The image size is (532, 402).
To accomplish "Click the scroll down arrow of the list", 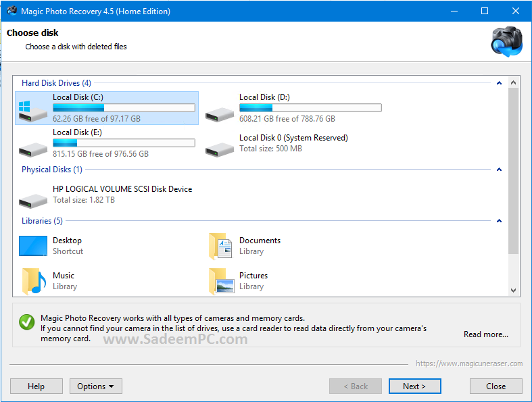I will click(x=513, y=291).
